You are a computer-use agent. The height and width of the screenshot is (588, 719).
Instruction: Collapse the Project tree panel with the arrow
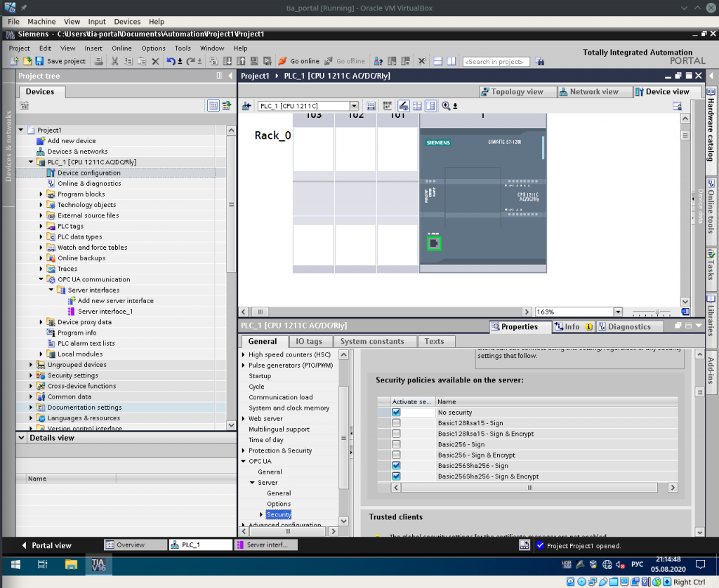(230, 76)
